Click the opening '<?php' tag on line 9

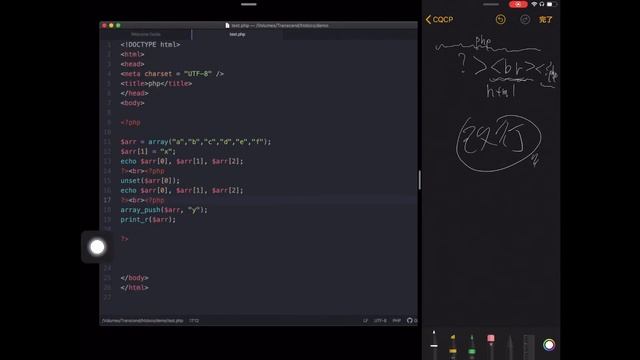(x=130, y=122)
